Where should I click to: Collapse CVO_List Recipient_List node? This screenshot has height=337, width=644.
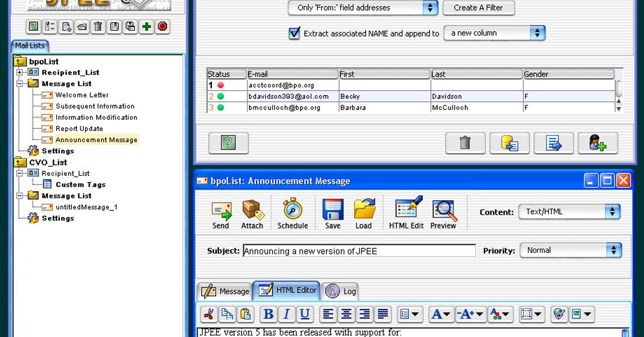click(20, 173)
